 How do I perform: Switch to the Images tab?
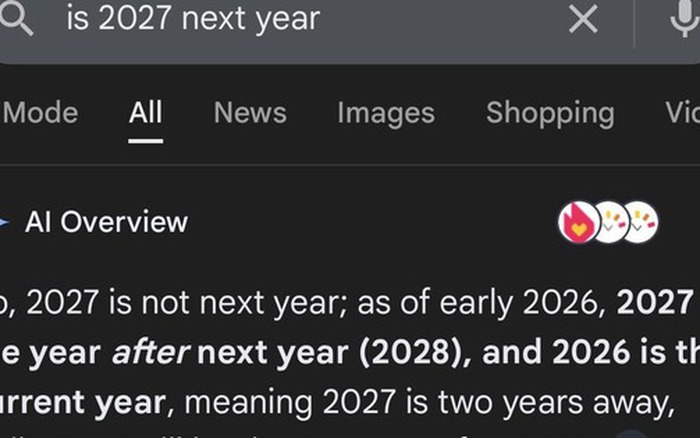pos(386,113)
